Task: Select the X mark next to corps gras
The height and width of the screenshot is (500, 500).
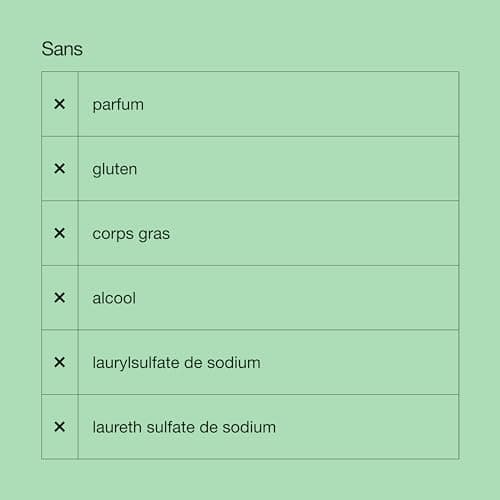Action: click(59, 233)
